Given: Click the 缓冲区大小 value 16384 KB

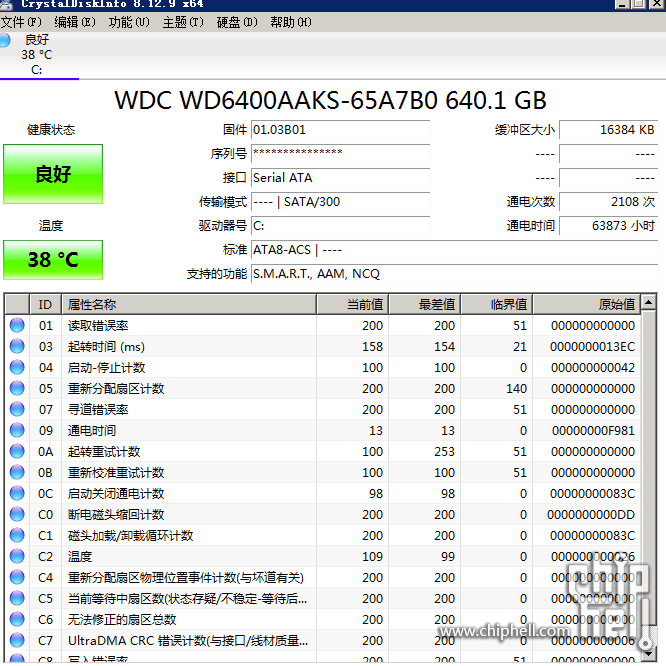Looking at the screenshot, I should pyautogui.click(x=609, y=130).
